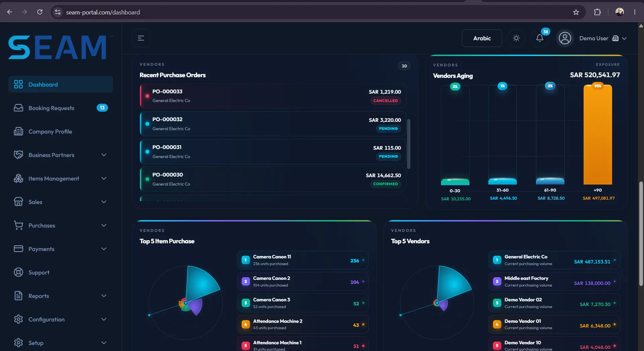Click the Business Partners handshake icon
The image size is (644, 351).
click(18, 155)
